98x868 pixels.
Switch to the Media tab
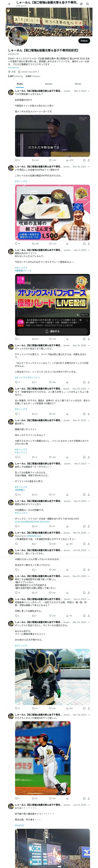[78, 84]
